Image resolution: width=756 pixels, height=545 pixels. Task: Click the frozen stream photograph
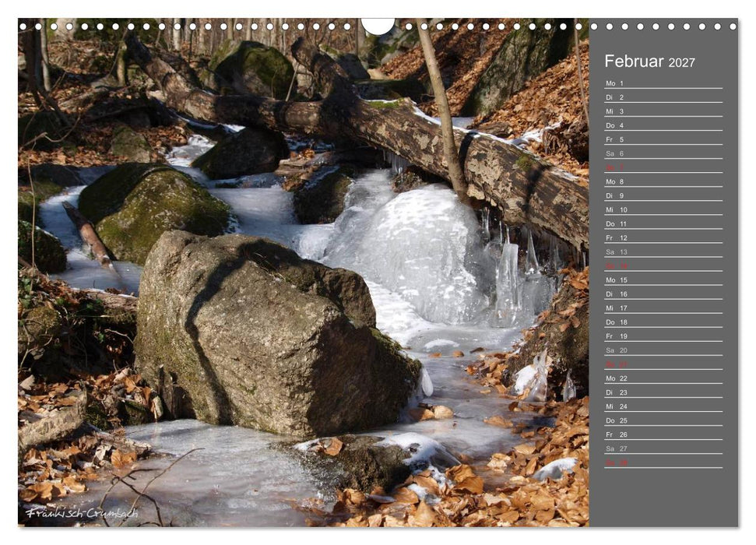304,272
